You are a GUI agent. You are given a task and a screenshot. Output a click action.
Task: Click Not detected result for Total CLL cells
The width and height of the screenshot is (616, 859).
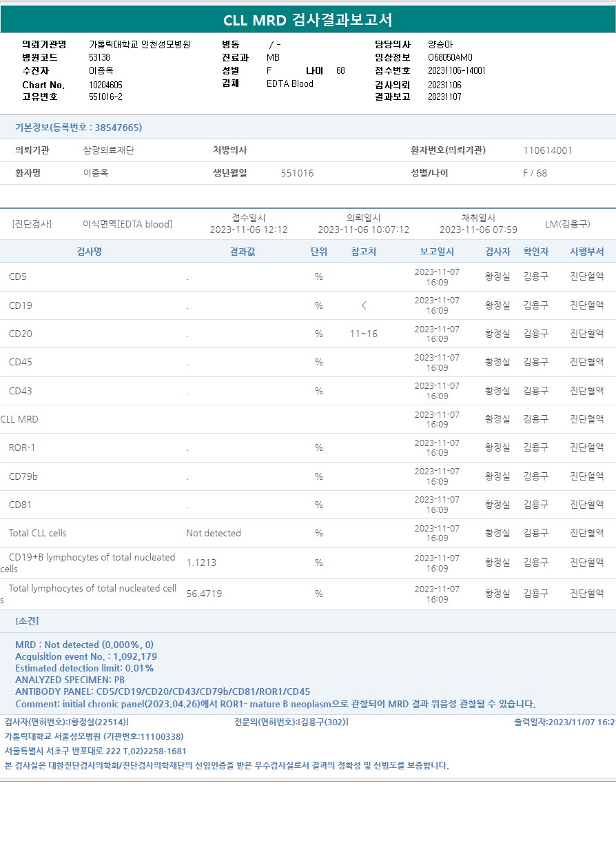pyautogui.click(x=214, y=533)
